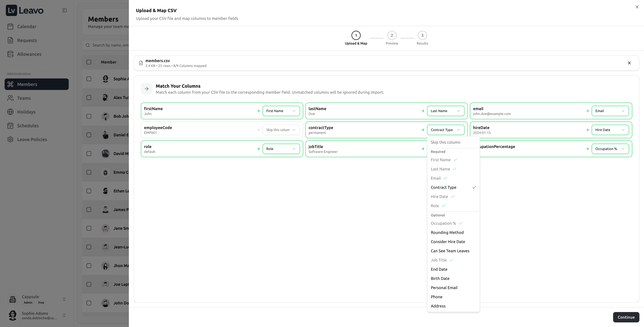644x327 pixels.
Task: Click step 2 Preview in the stepper
Action: point(391,36)
